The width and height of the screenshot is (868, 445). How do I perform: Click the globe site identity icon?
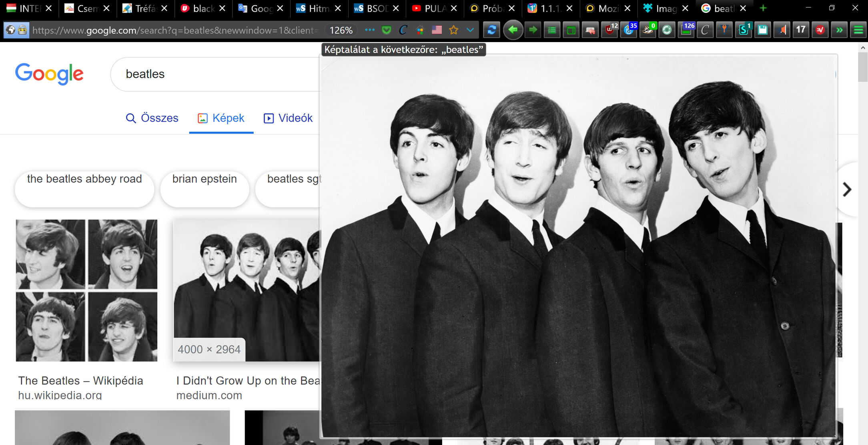pyautogui.click(x=11, y=30)
